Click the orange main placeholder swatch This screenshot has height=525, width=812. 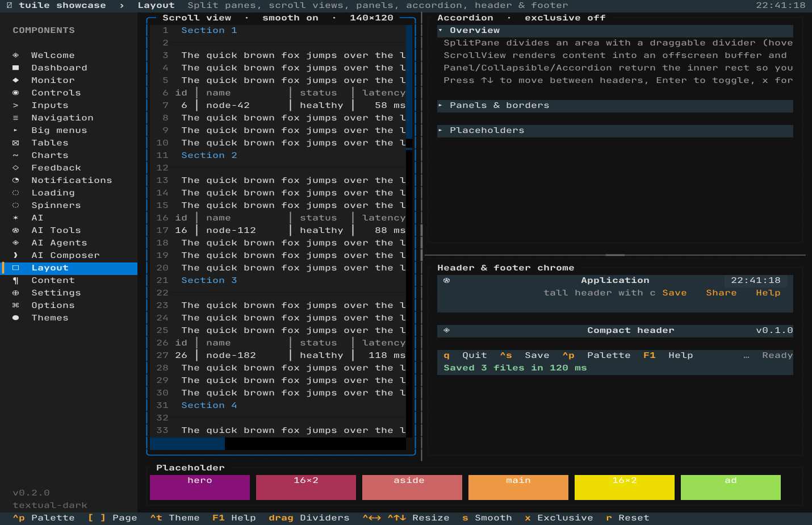coord(518,488)
